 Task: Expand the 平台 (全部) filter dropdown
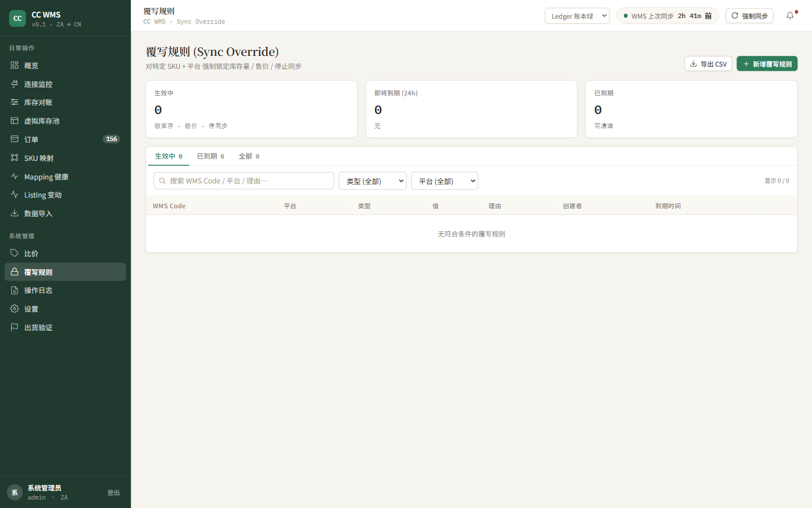(444, 181)
